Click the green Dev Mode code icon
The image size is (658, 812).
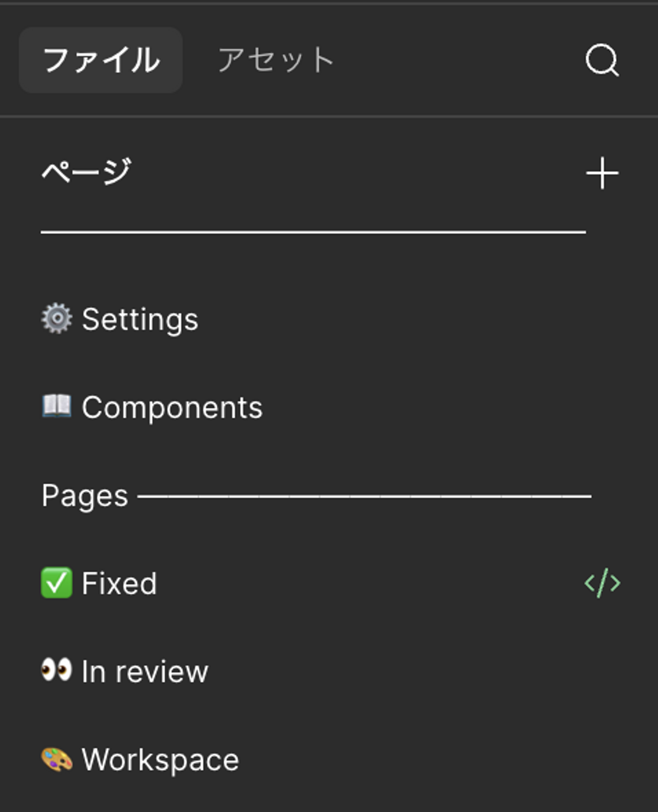[602, 583]
